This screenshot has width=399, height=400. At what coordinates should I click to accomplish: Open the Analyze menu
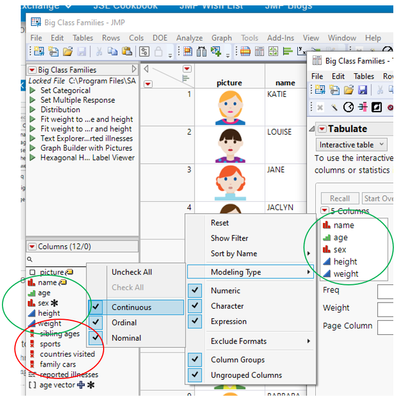click(x=189, y=38)
